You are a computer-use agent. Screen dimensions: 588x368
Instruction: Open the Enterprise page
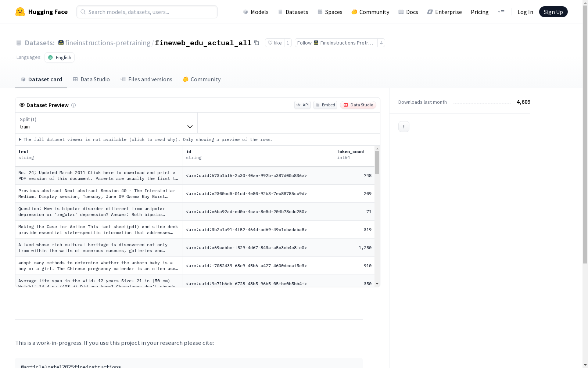pyautogui.click(x=444, y=12)
